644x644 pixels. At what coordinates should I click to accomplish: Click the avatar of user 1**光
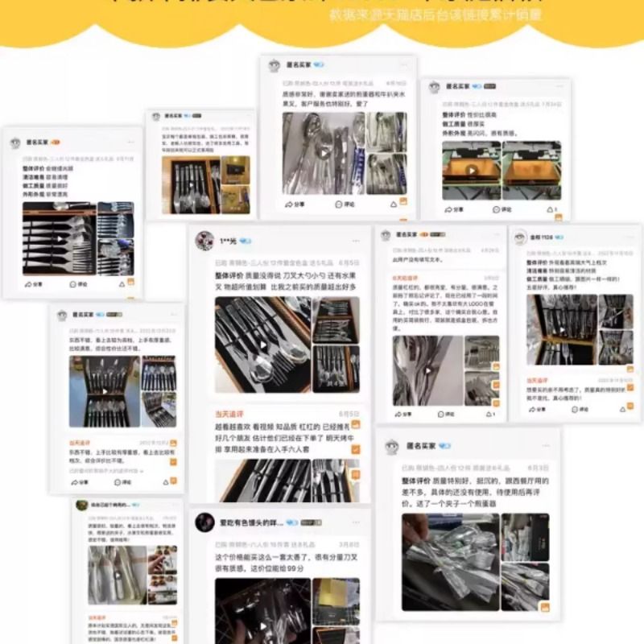204,241
